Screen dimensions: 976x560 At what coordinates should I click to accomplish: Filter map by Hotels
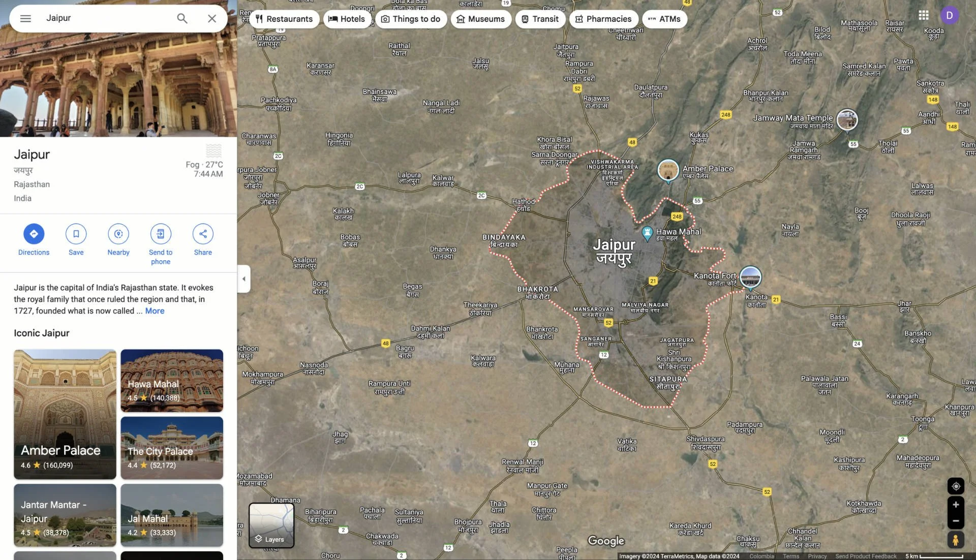pyautogui.click(x=347, y=19)
